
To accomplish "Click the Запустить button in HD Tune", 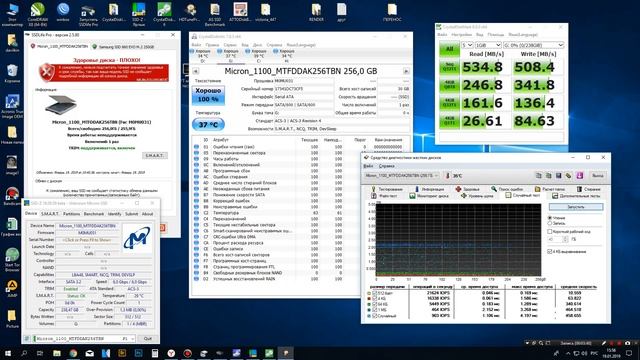I will [x=576, y=207].
